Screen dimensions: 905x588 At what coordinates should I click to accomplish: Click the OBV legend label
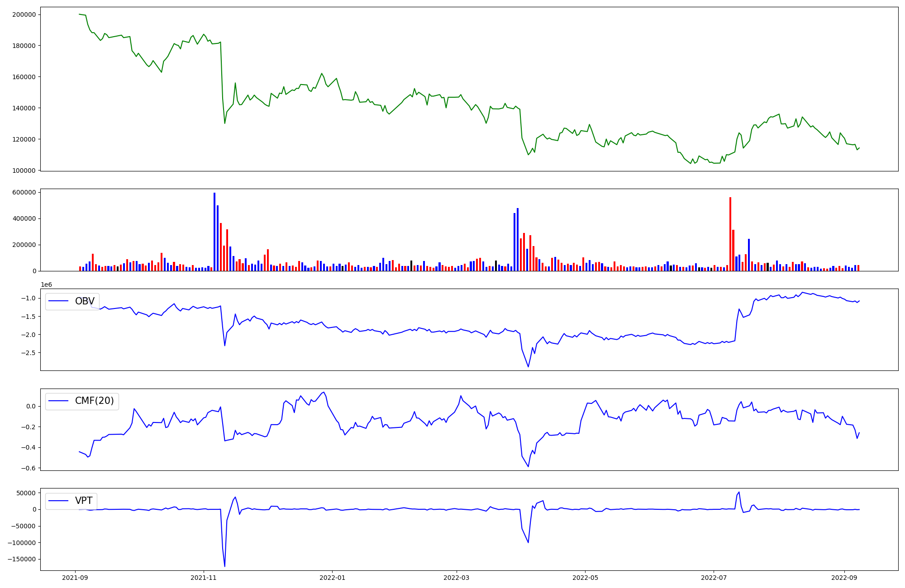85,301
